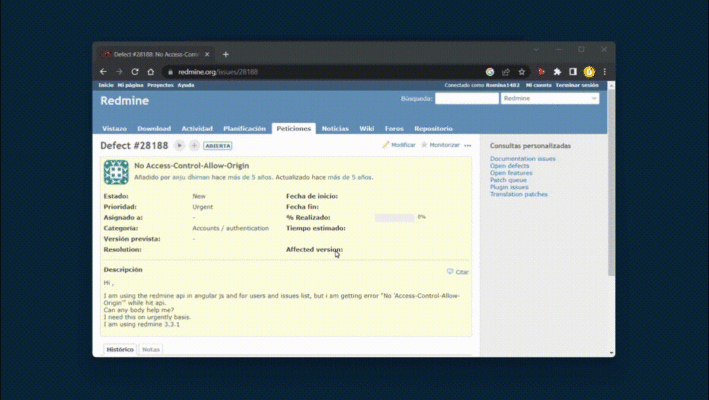Viewport: 709px width, 400px height.
Task: Open the Redmine project dropdown
Action: tap(550, 99)
